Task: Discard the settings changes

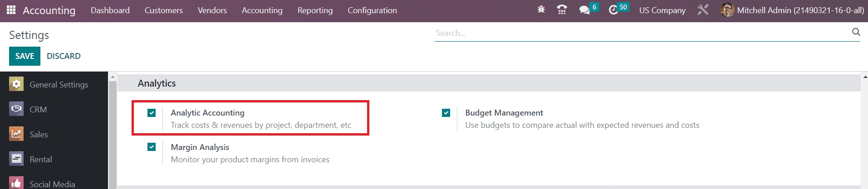Action: pos(64,56)
